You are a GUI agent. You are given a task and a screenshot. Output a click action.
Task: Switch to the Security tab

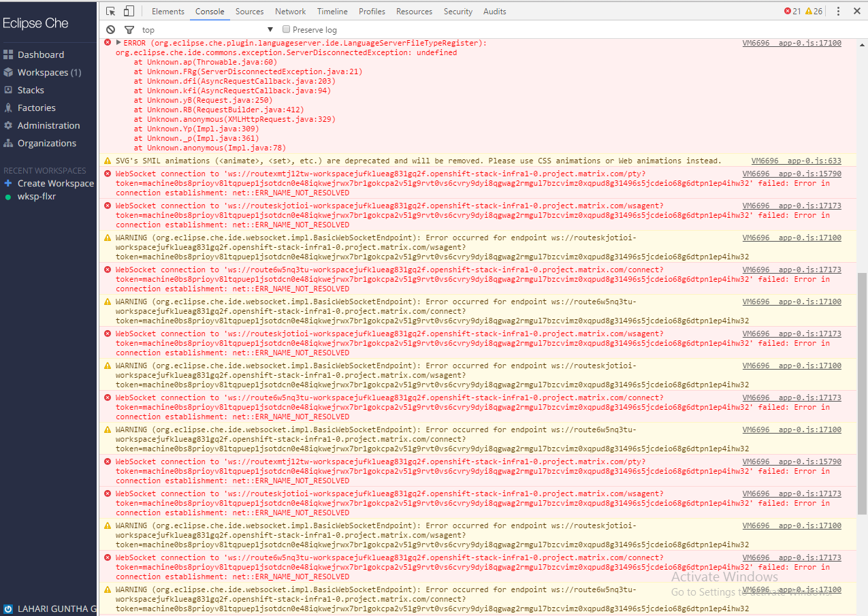[458, 11]
